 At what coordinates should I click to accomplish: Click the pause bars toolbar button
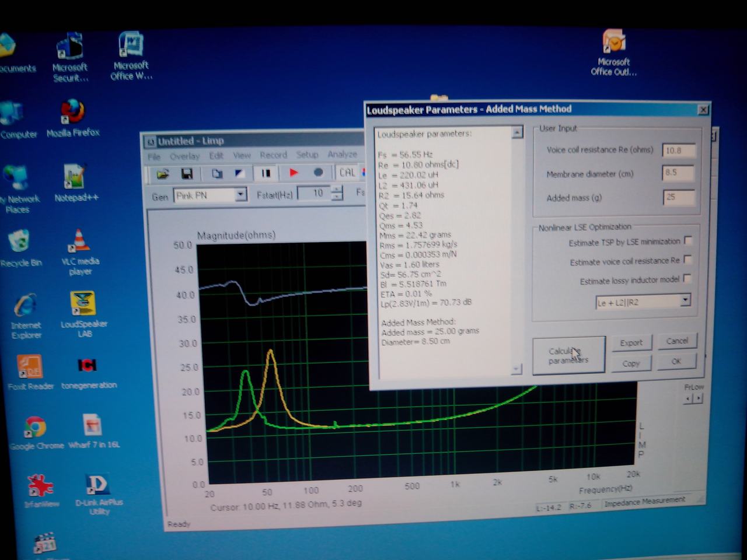[266, 173]
